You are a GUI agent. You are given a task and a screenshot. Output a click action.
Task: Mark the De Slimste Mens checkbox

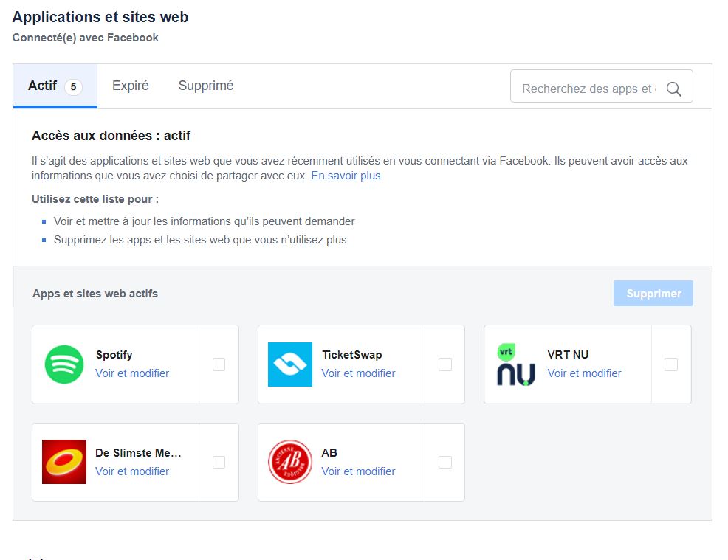pos(219,462)
